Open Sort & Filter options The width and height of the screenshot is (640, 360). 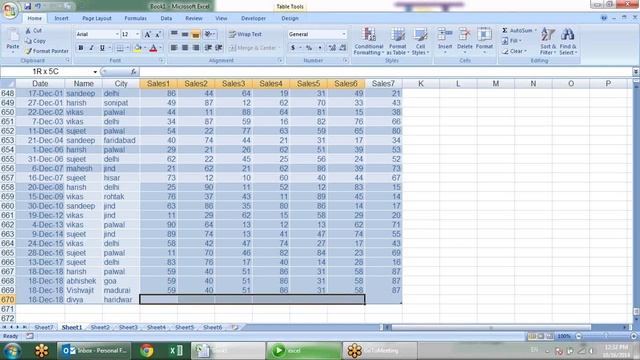tap(548, 41)
